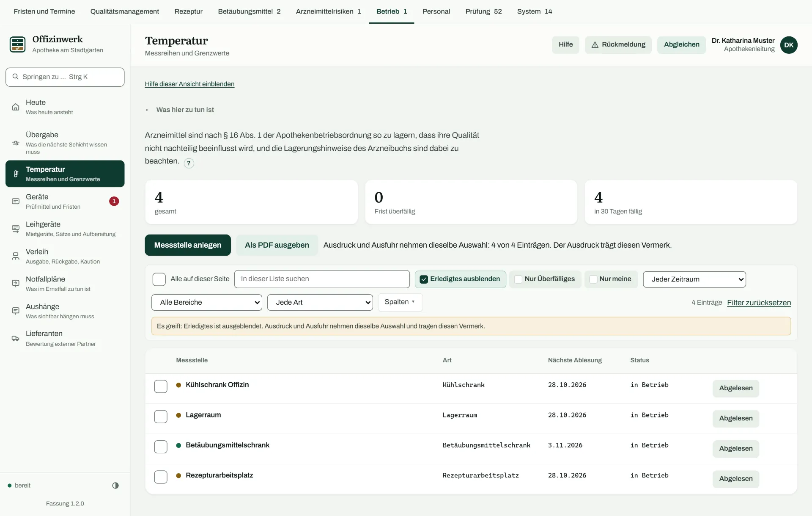Open the DK user avatar
812x516 pixels.
click(789, 45)
